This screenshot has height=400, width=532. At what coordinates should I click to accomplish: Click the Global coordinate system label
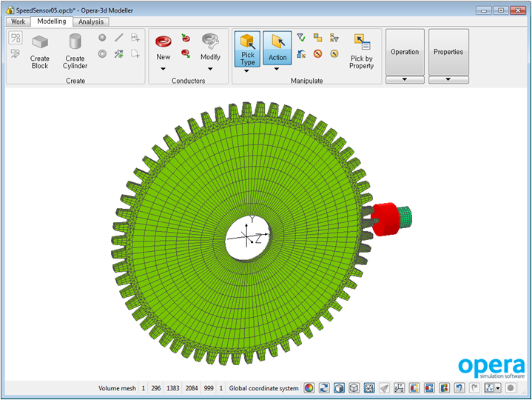point(263,388)
